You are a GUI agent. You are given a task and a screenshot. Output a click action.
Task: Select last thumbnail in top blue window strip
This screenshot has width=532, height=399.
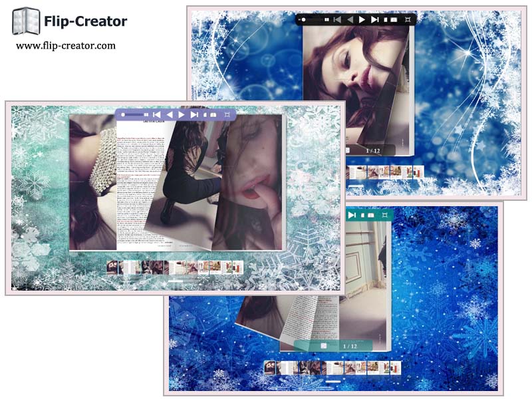click(418, 172)
